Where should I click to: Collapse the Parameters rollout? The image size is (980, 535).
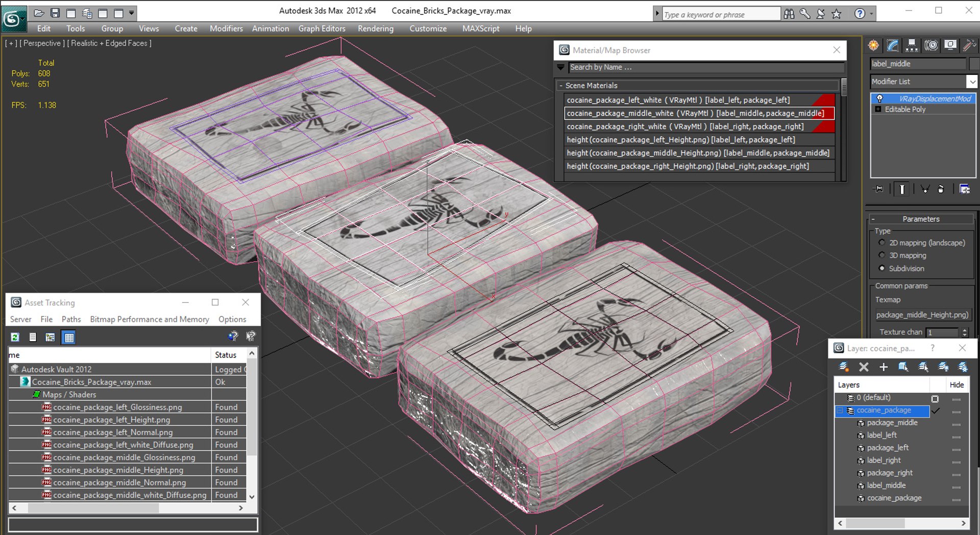[921, 219]
